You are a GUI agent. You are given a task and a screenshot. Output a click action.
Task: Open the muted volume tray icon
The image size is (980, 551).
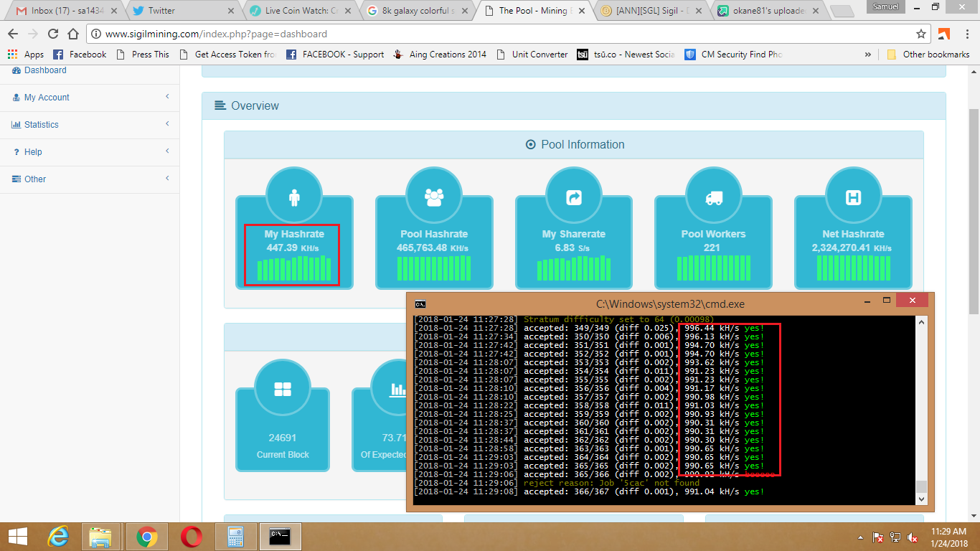point(913,537)
